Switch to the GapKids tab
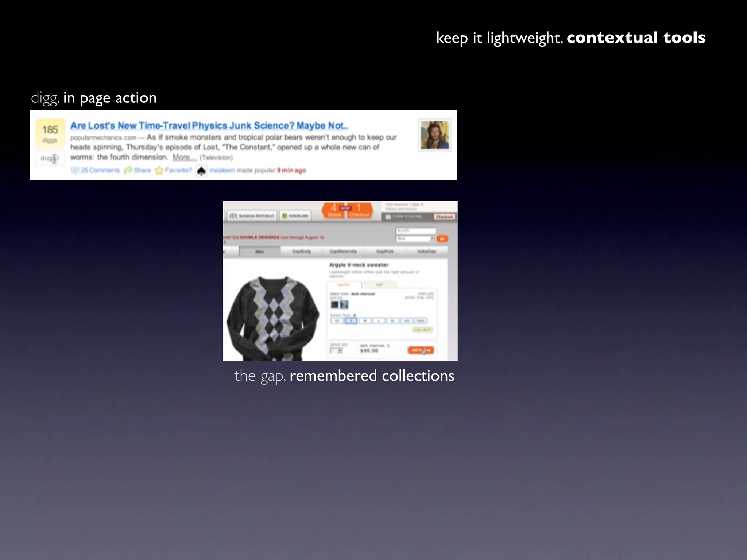 point(385,252)
